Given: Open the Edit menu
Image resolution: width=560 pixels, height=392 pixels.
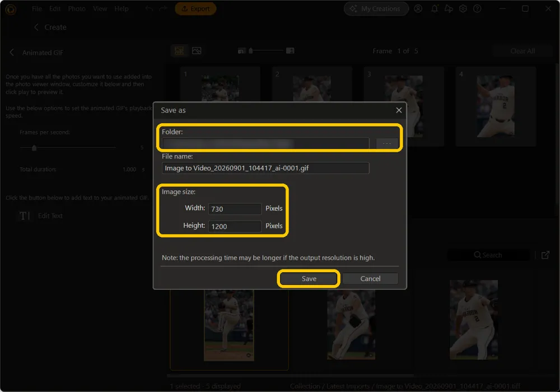Looking at the screenshot, I should tap(55, 8).
